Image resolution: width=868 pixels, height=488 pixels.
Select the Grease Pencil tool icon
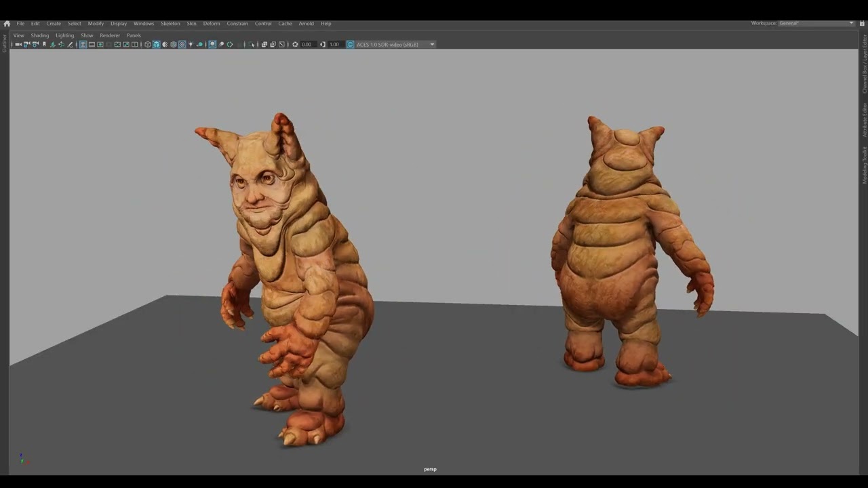[70, 45]
